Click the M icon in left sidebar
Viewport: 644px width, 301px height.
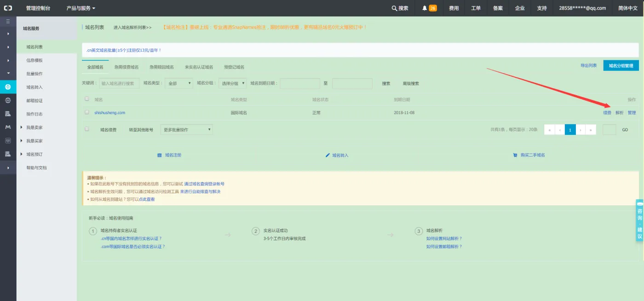click(8, 127)
